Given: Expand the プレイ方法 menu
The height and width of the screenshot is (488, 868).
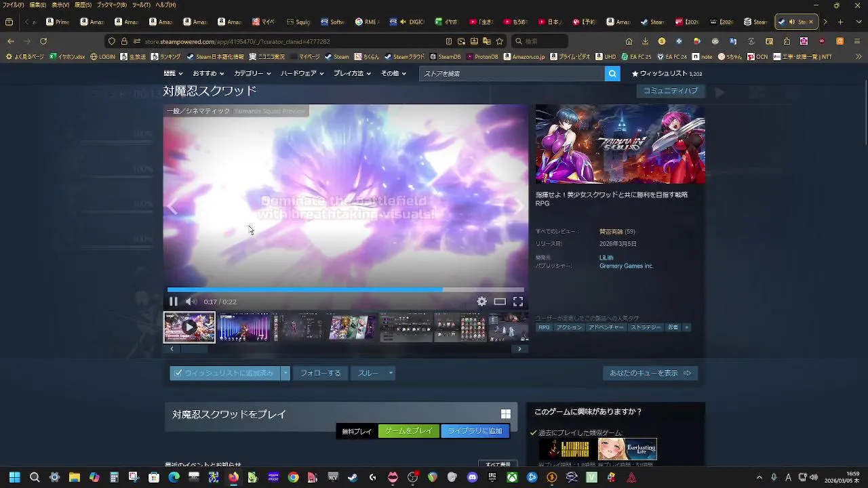Looking at the screenshot, I should pyautogui.click(x=353, y=73).
